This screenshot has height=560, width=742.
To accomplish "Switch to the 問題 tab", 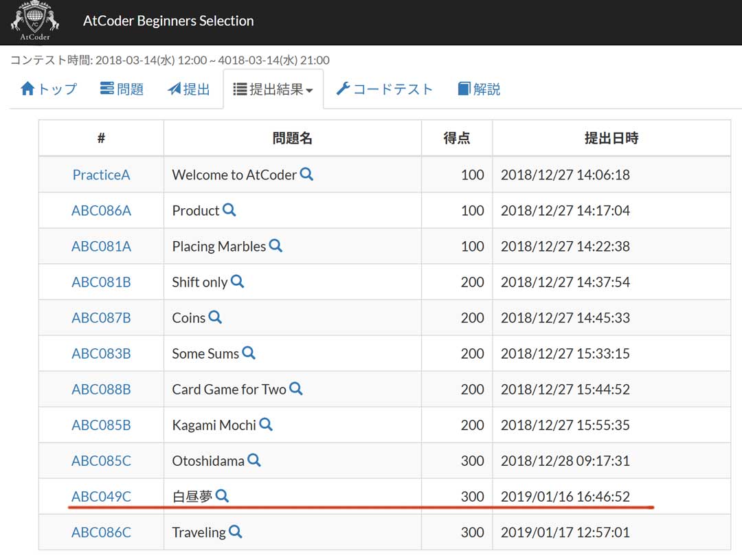I will [x=122, y=89].
